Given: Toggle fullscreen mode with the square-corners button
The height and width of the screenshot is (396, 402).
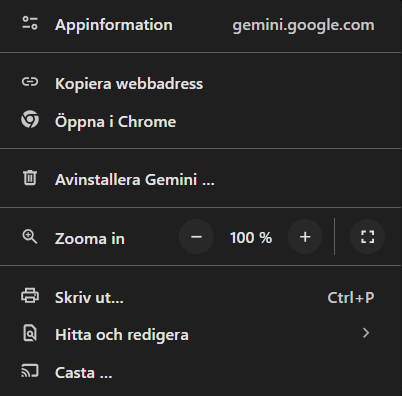Looking at the screenshot, I should click(367, 237).
